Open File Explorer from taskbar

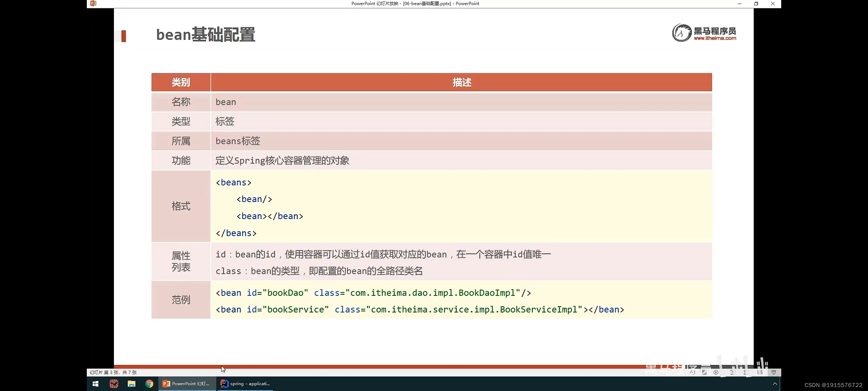coord(131,384)
